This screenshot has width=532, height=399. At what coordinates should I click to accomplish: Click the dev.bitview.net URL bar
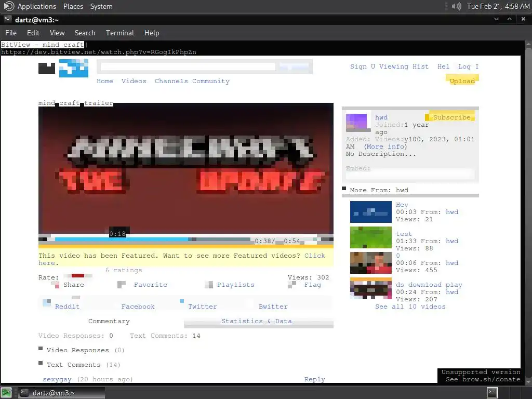[99, 52]
